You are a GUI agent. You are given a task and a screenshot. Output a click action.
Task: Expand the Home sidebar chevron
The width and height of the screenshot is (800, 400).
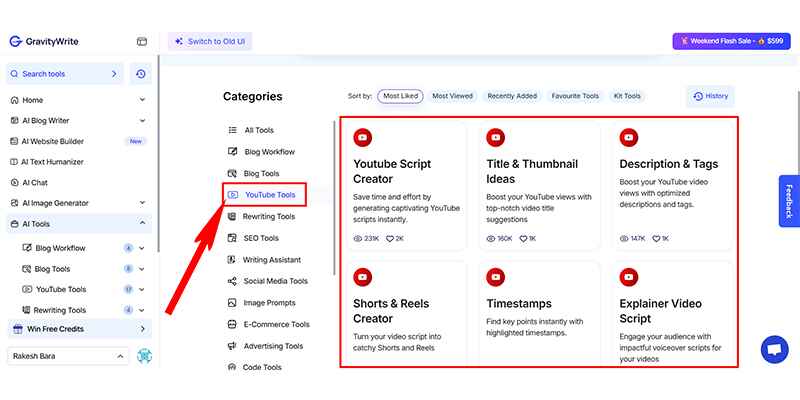pyautogui.click(x=142, y=100)
